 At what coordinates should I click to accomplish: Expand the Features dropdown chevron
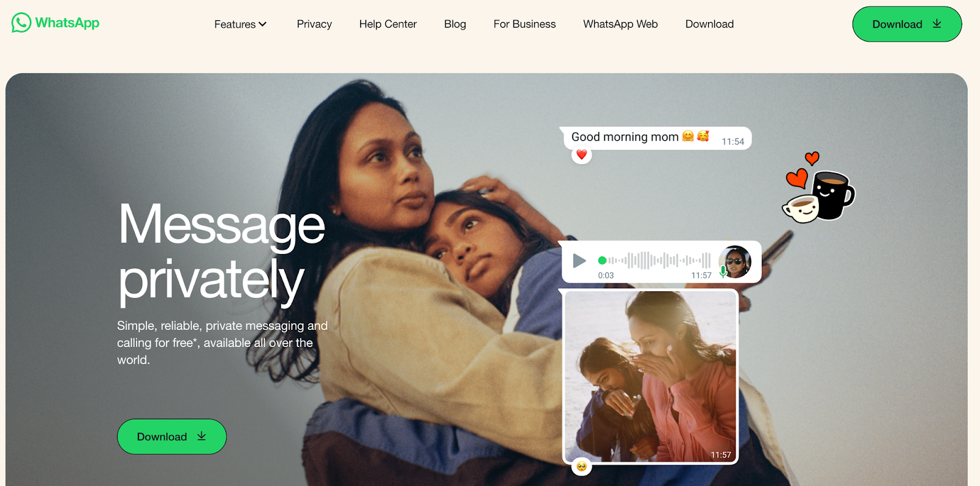pyautogui.click(x=263, y=24)
